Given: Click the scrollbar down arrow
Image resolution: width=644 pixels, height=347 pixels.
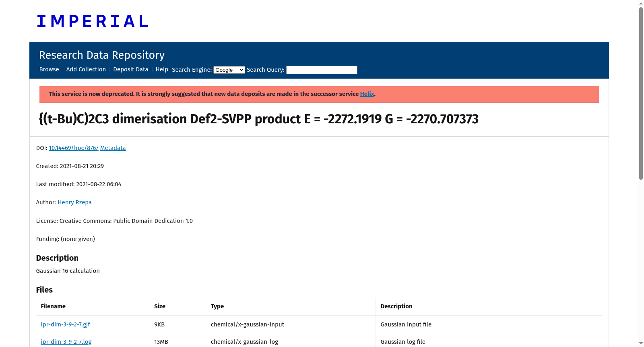Looking at the screenshot, I should point(641,343).
